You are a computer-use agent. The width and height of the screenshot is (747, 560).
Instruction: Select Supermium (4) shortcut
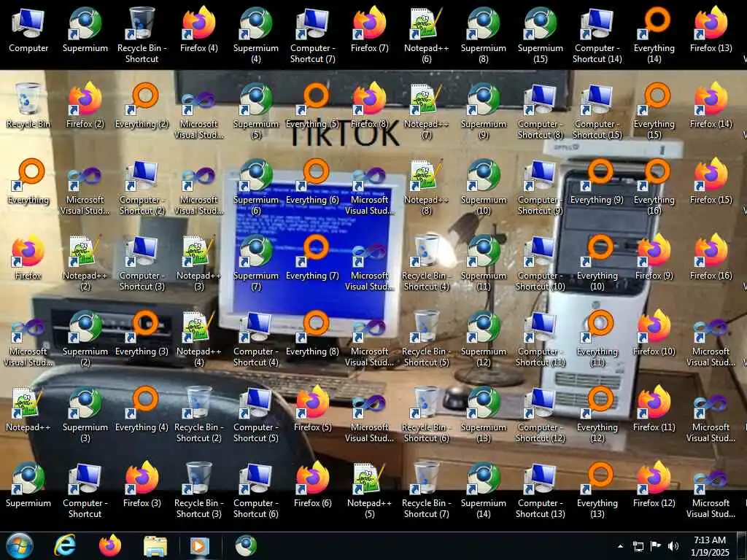tap(256, 34)
